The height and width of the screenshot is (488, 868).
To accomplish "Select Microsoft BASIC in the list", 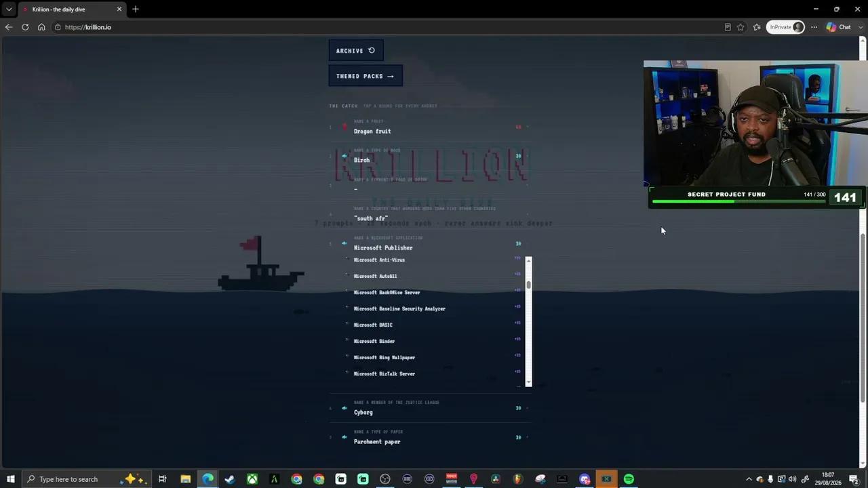I will coord(373,325).
